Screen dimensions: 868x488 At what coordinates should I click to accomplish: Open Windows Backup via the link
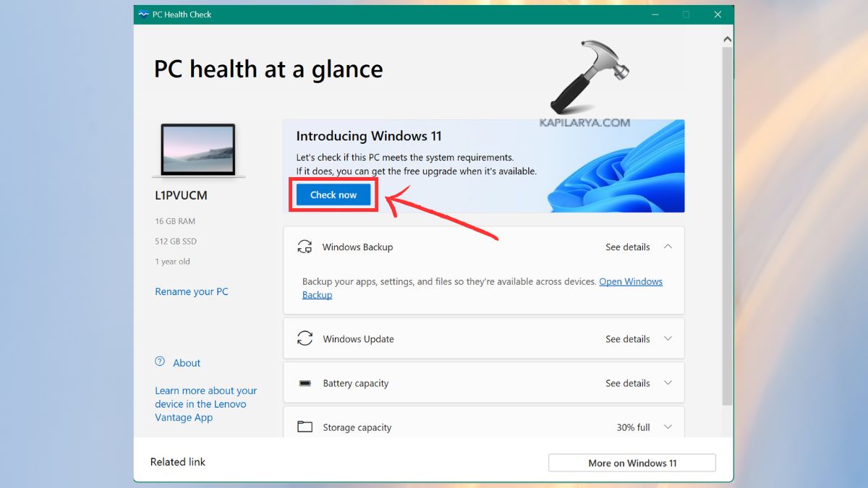(630, 281)
